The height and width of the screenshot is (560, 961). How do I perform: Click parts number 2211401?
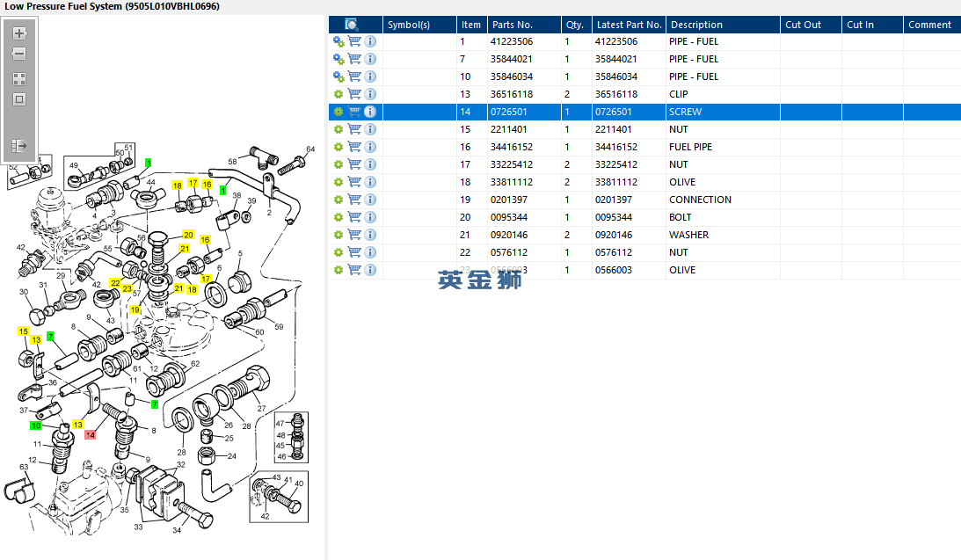coord(509,129)
